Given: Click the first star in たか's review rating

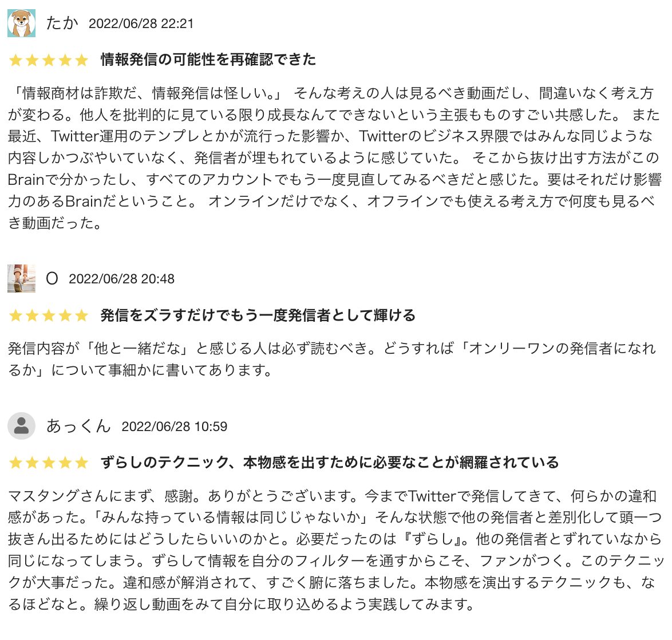Looking at the screenshot, I should [x=15, y=60].
